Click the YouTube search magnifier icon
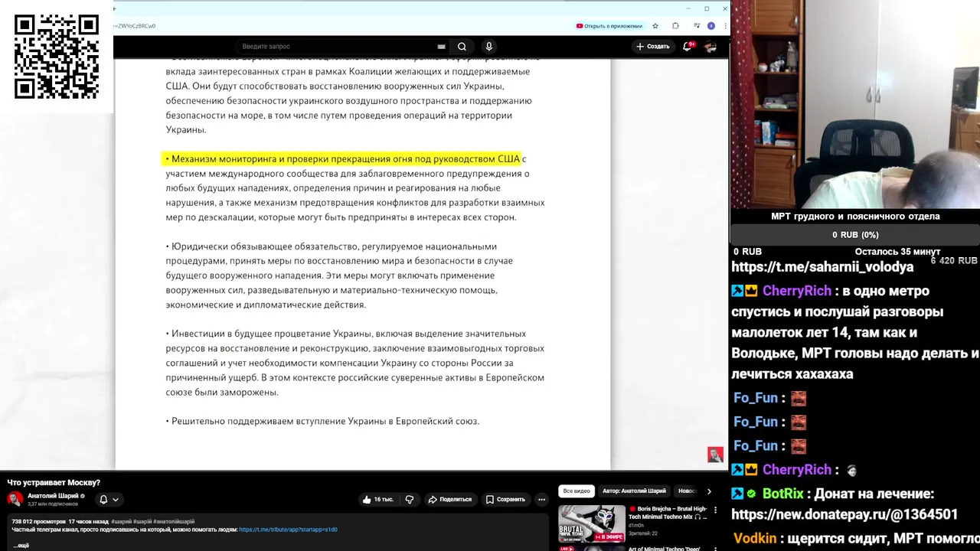 pos(462,47)
